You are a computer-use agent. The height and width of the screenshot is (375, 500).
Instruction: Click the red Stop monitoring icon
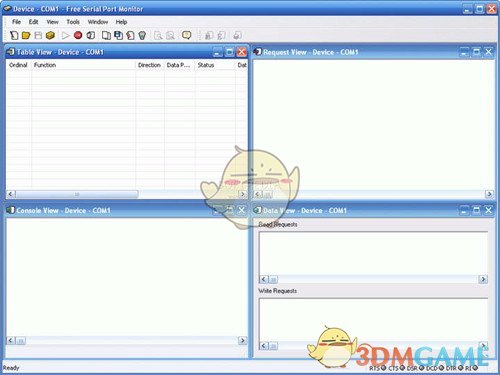pyautogui.click(x=78, y=35)
